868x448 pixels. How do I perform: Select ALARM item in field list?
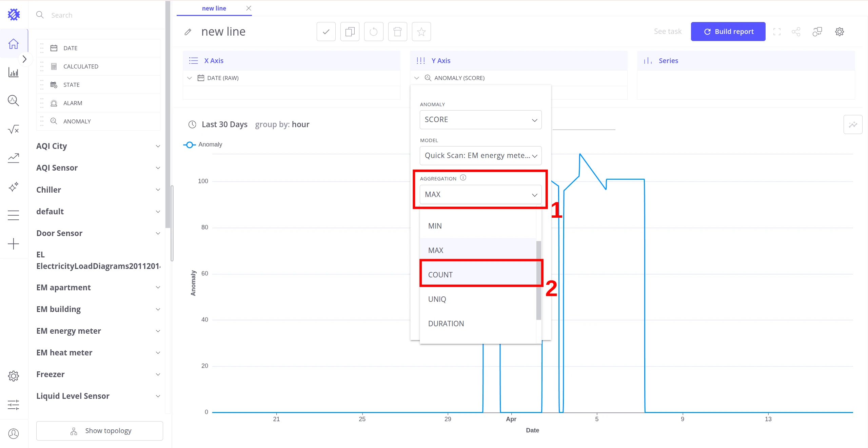pos(98,103)
